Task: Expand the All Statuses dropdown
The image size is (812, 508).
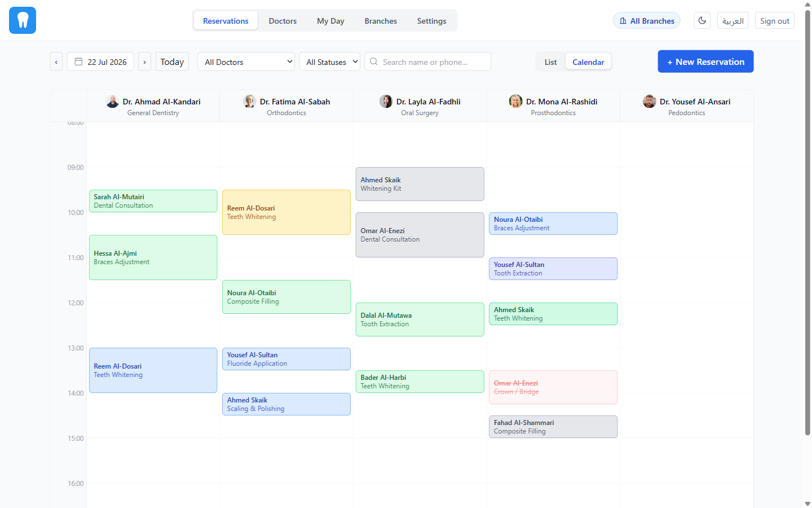Action: point(330,62)
